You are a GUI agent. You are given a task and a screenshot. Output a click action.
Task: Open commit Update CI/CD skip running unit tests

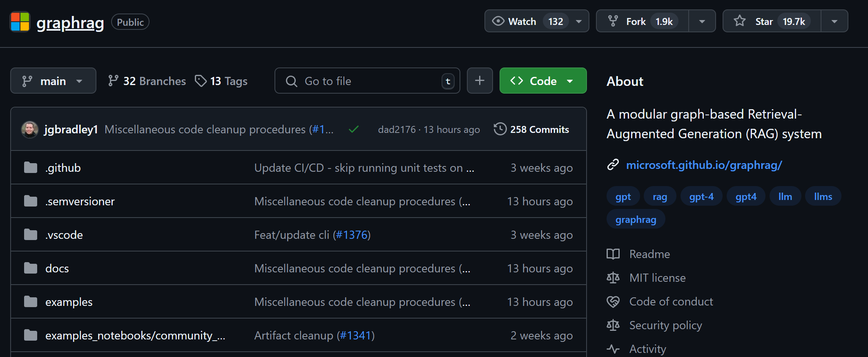tap(364, 168)
